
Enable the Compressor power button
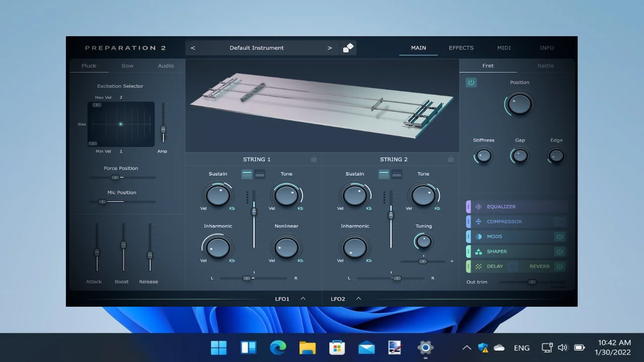(x=559, y=221)
